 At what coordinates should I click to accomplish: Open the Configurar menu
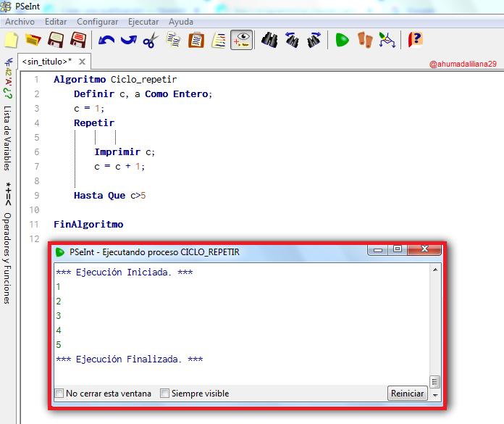[x=97, y=22]
